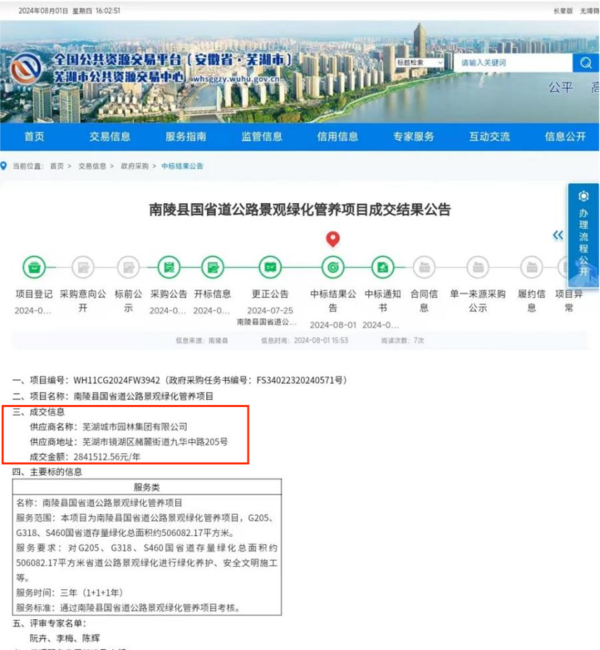Viewport: 600px width, 650px height.
Task: Click the 无障碍 link at top right
Action: pos(589,11)
